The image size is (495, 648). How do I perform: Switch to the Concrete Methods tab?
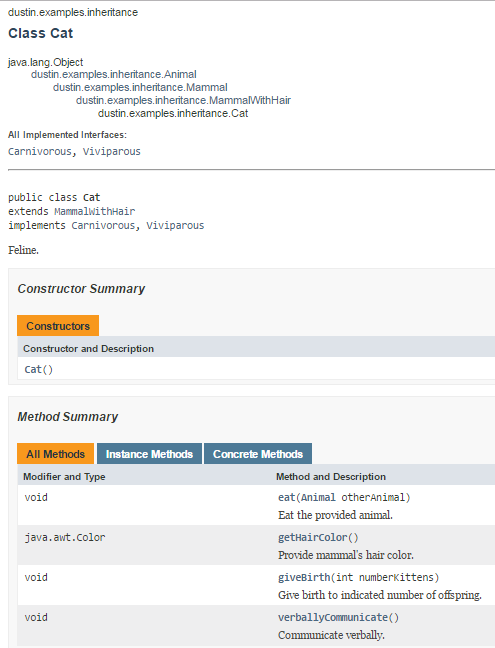pos(258,454)
